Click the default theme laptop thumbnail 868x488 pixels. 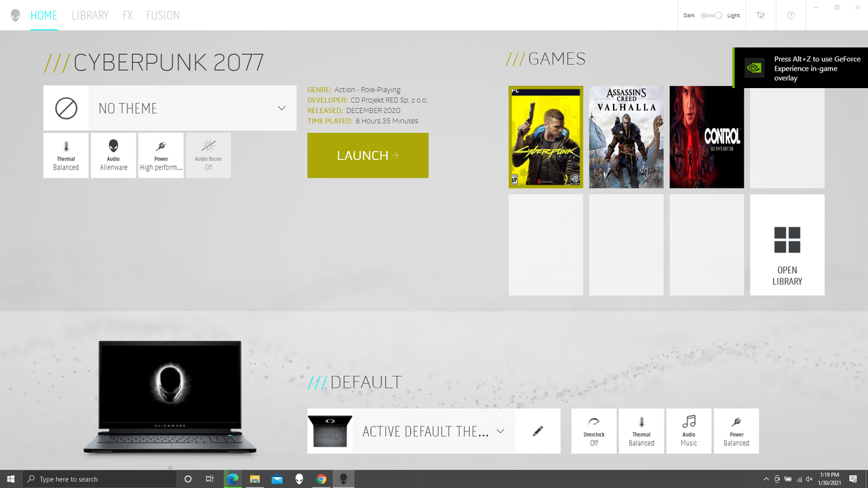point(330,431)
